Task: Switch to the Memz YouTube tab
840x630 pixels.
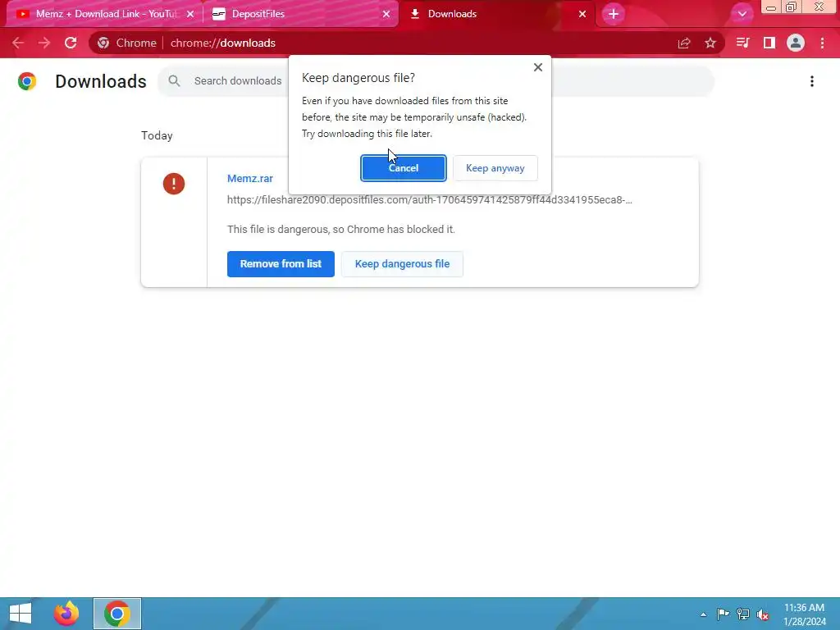Action: pos(105,14)
